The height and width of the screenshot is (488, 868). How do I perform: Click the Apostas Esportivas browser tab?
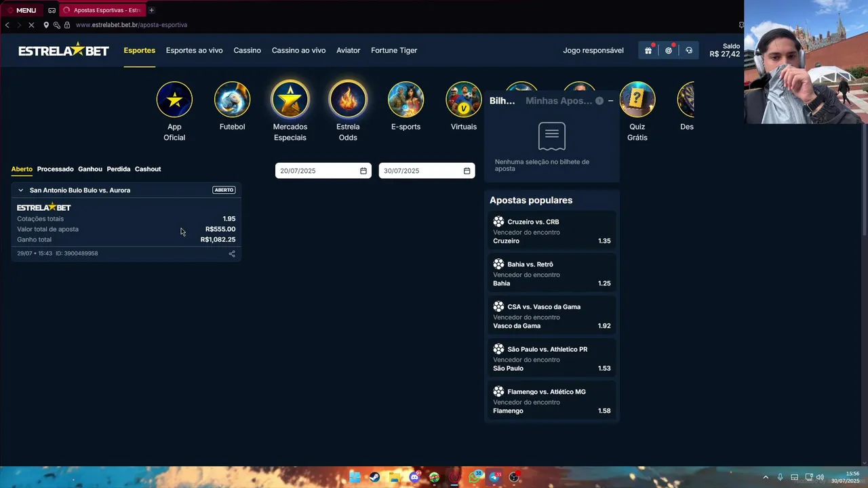click(102, 10)
